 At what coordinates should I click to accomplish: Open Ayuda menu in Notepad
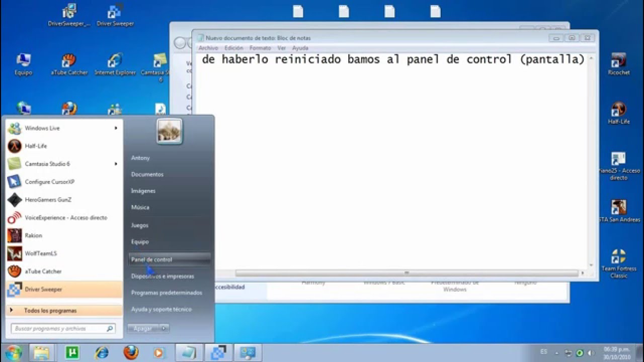[300, 48]
